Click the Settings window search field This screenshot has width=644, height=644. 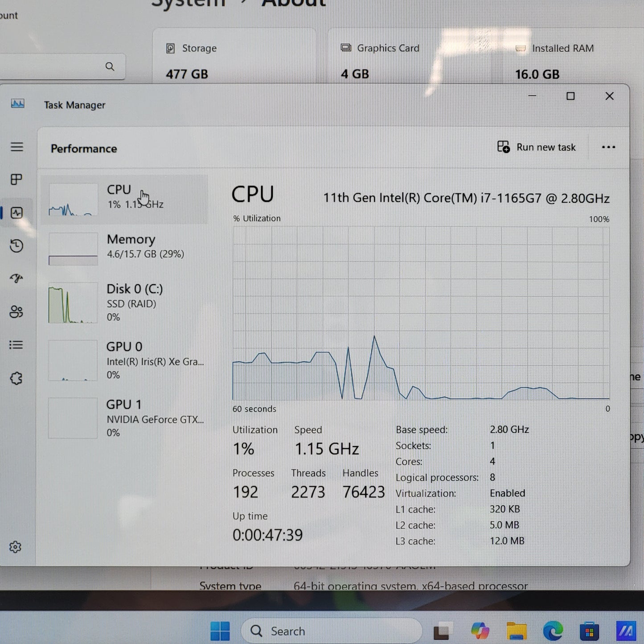pos(62,66)
